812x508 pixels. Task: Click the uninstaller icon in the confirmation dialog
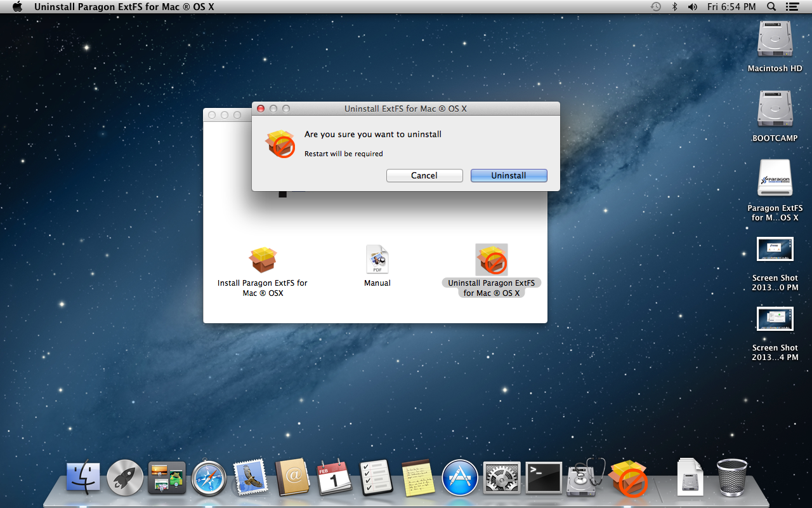(x=280, y=144)
